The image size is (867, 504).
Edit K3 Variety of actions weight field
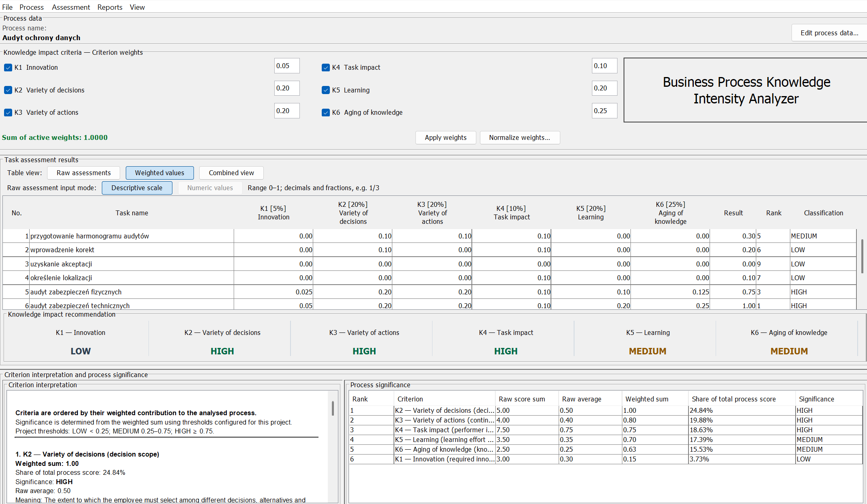tap(287, 111)
